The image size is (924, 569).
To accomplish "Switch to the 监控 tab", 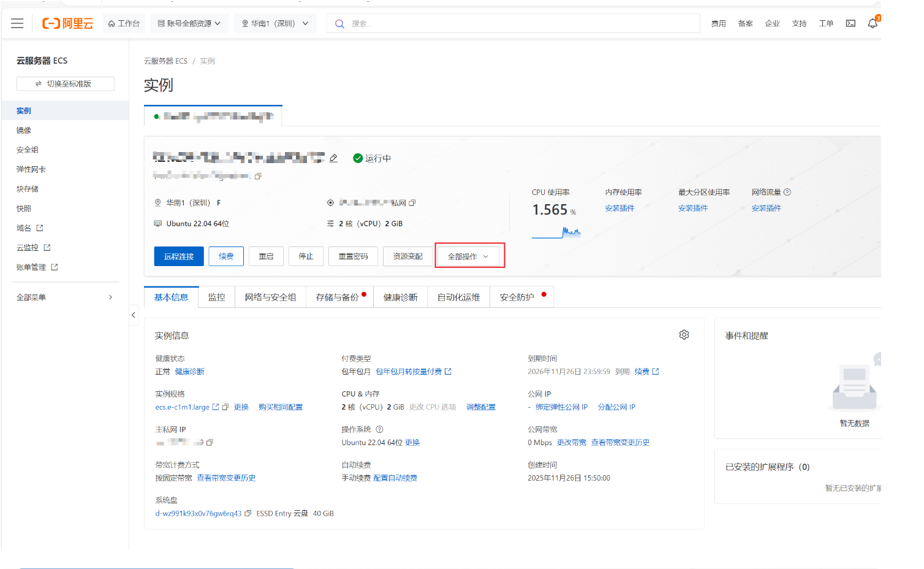I will [x=217, y=297].
